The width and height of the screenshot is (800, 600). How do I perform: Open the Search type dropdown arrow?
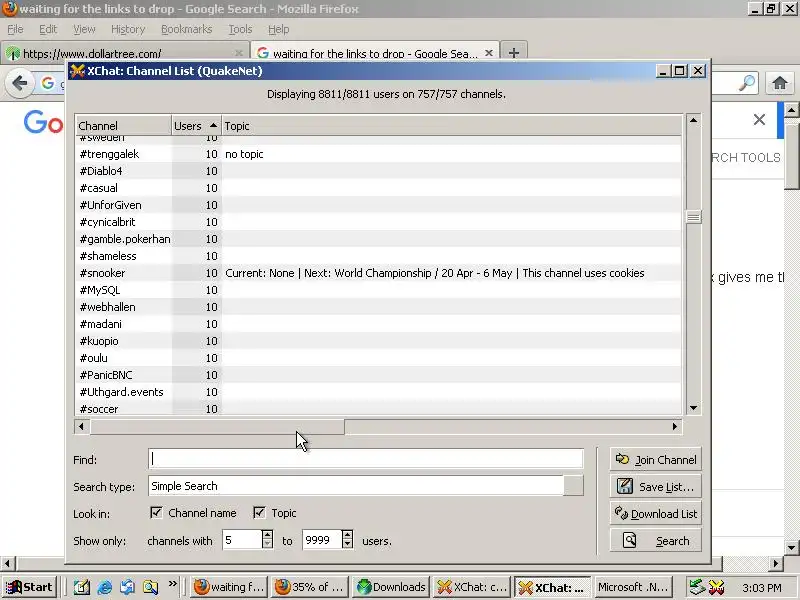573,486
